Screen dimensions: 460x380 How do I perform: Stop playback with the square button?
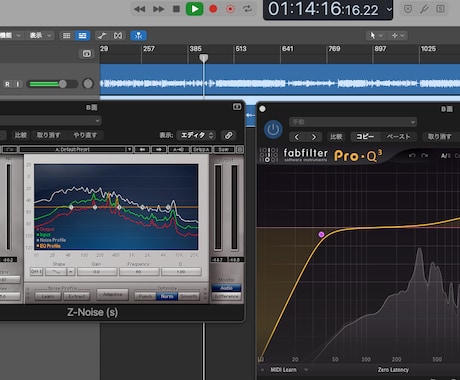[x=176, y=9]
